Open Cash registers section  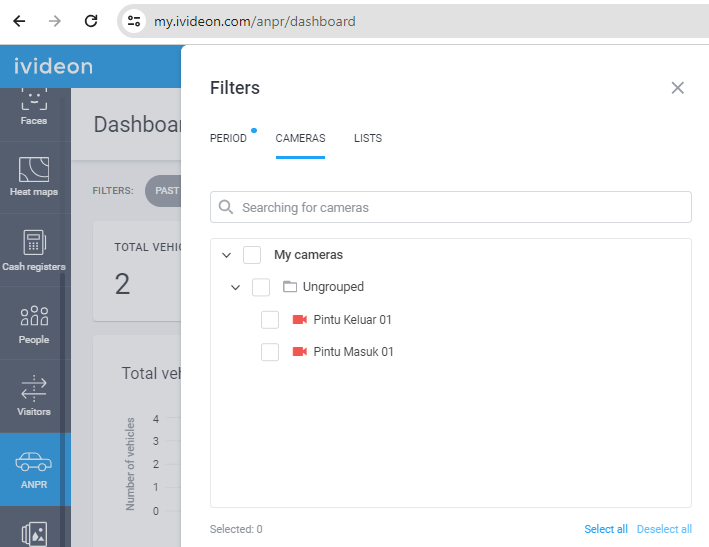[x=34, y=250]
